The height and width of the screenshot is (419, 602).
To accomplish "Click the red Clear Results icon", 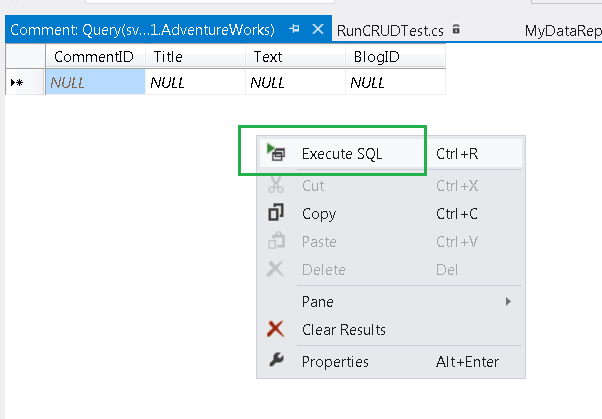I will (277, 329).
